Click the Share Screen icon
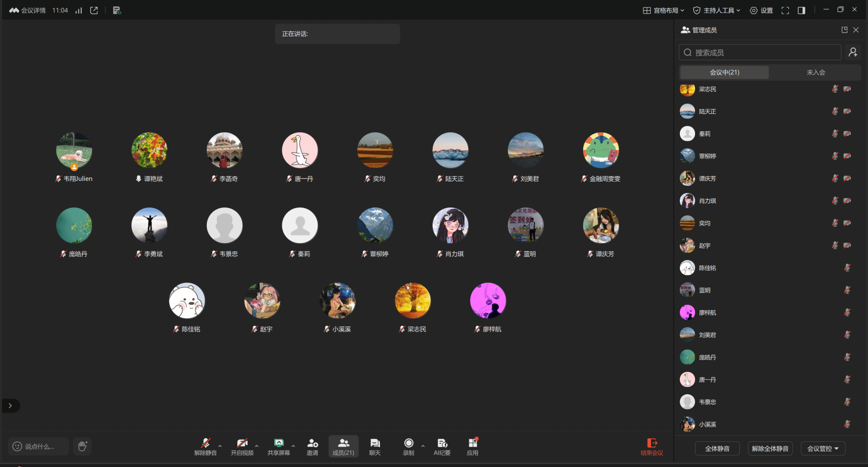This screenshot has height=467, width=868. 278,443
